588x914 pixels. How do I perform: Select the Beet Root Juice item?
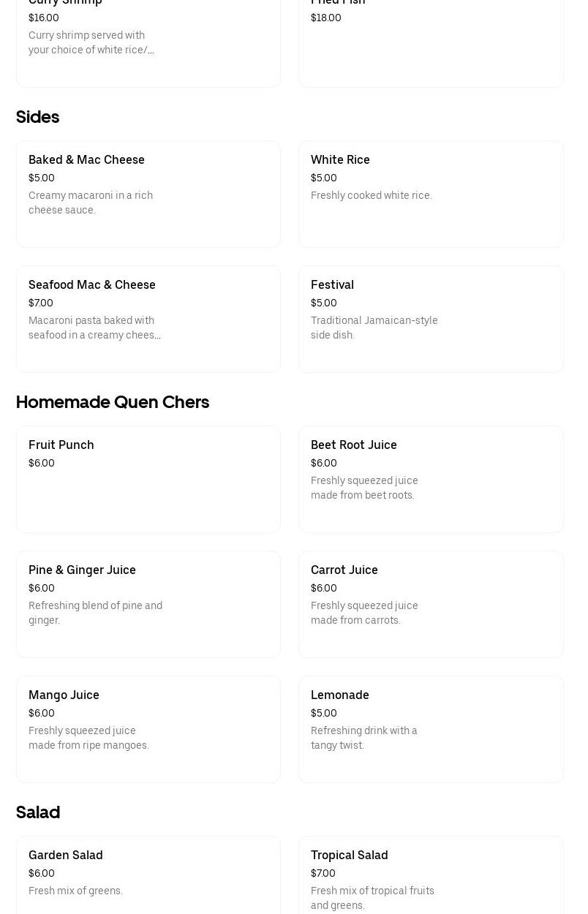click(431, 479)
